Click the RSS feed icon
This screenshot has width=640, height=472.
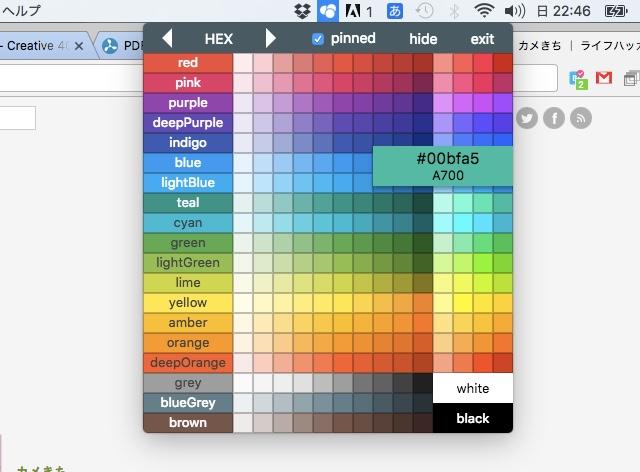pyautogui.click(x=581, y=118)
